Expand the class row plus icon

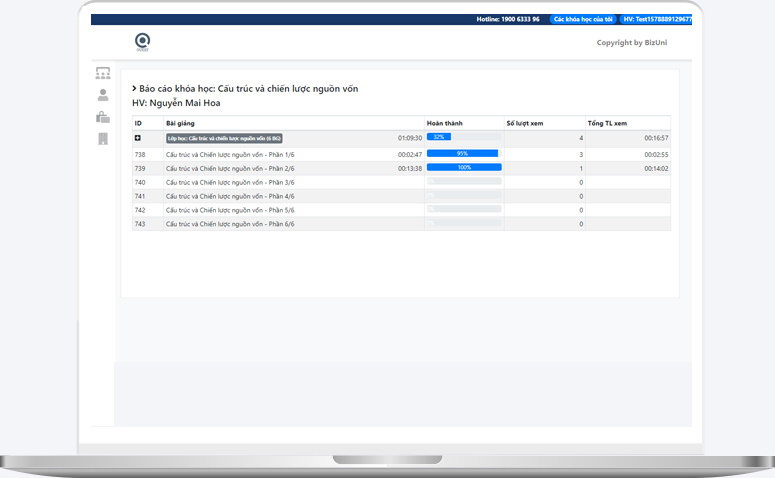coord(138,137)
